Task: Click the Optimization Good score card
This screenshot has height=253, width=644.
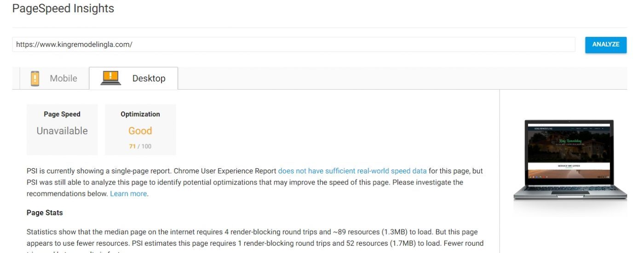Action: 140,129
